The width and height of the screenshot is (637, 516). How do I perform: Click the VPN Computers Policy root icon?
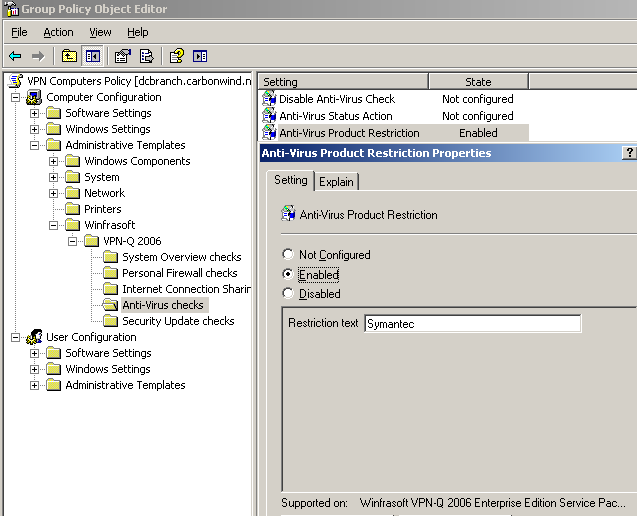pos(16,81)
